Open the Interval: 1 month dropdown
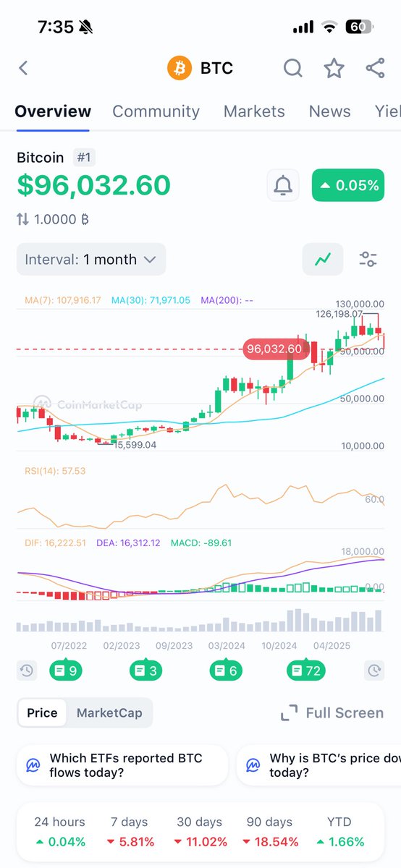The image size is (401, 868). [x=91, y=259]
